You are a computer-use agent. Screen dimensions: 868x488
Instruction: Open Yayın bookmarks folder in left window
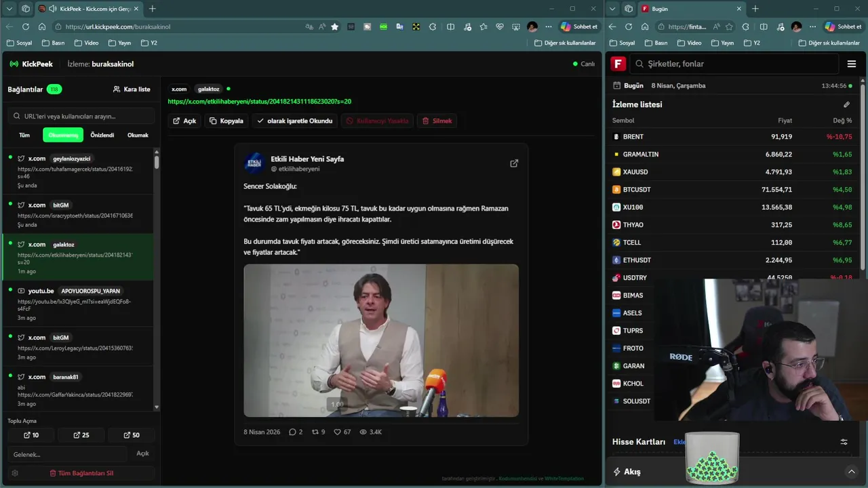pos(119,43)
